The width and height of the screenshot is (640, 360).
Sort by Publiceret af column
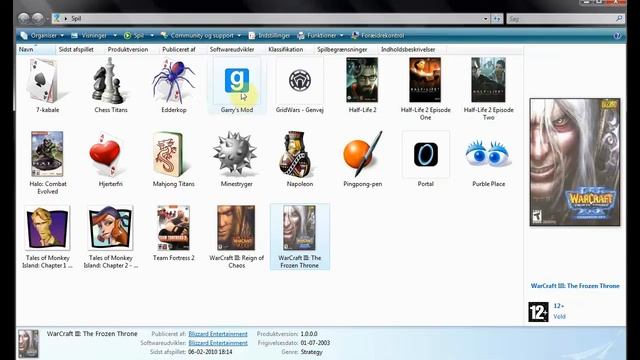click(x=179, y=49)
